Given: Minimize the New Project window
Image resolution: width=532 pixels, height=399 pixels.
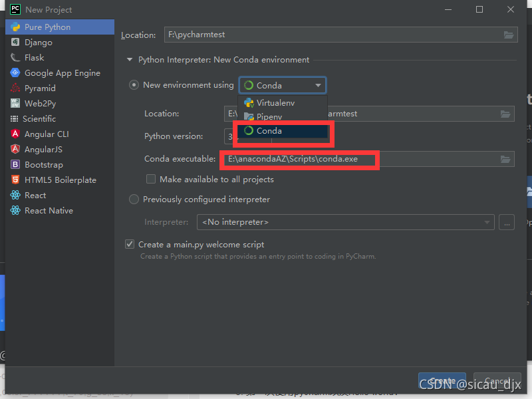Looking at the screenshot, I should (448, 9).
